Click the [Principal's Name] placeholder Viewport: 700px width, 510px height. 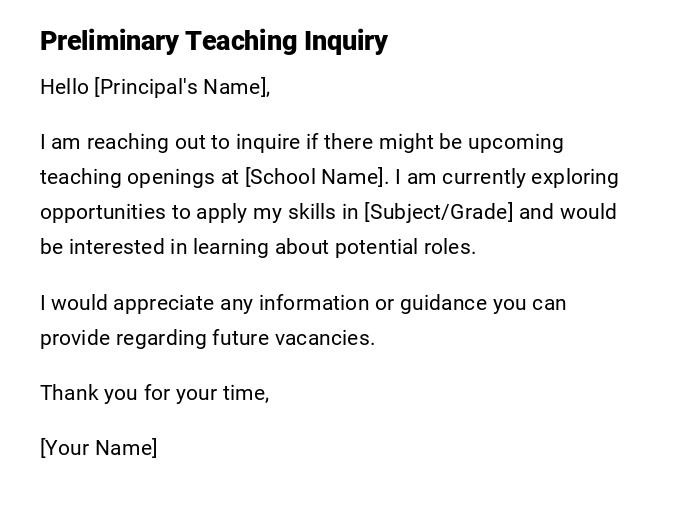pyautogui.click(x=181, y=87)
